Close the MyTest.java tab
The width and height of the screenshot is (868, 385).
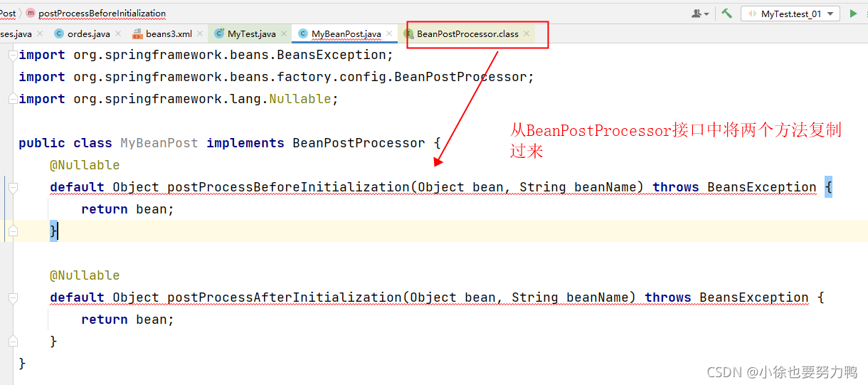[x=285, y=33]
